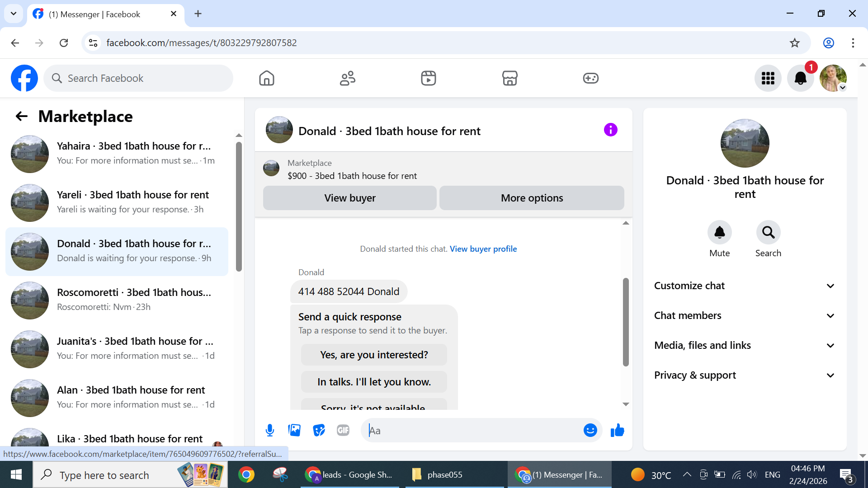The image size is (868, 488).
Task: Open the sticker picker icon
Action: [319, 430]
